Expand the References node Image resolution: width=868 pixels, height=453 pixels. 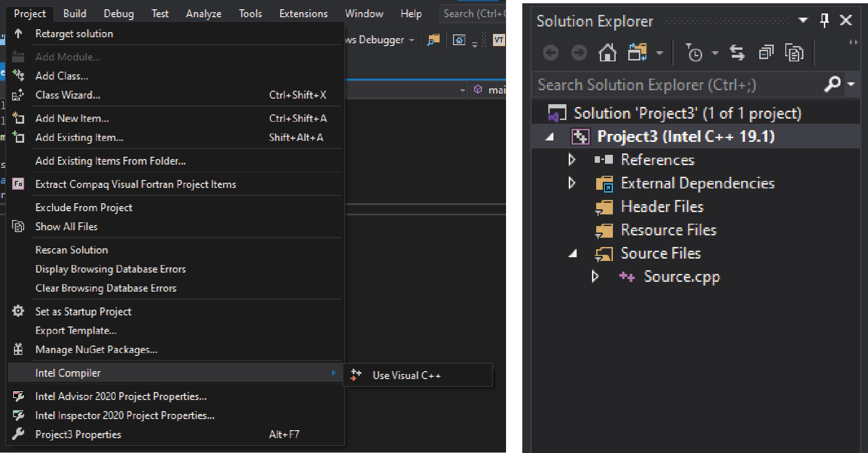point(572,160)
